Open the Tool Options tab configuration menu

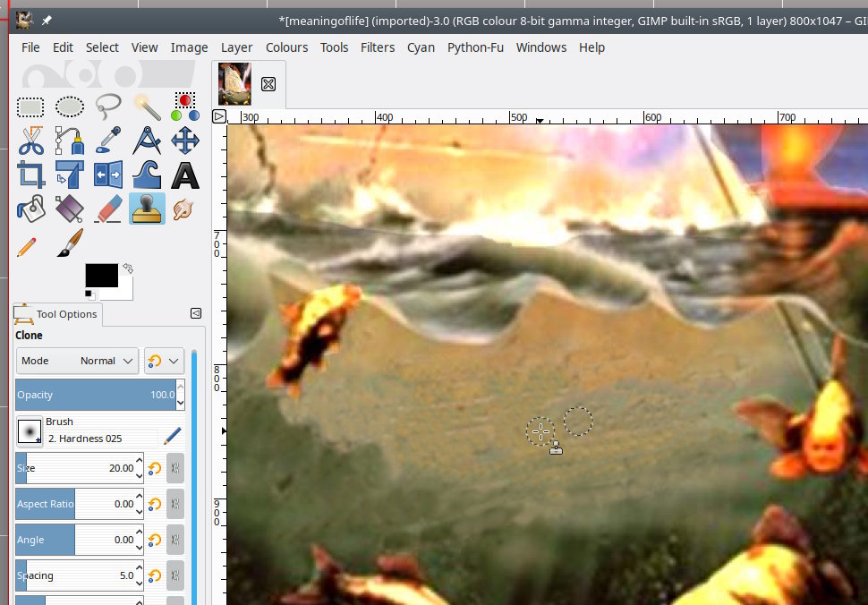[x=195, y=313]
